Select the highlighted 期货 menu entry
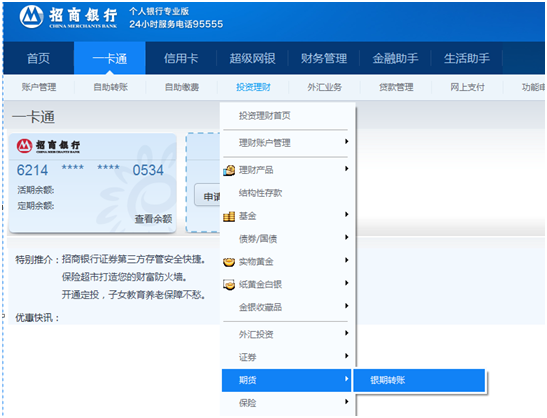The width and height of the screenshot is (547, 418). pyautogui.click(x=286, y=380)
